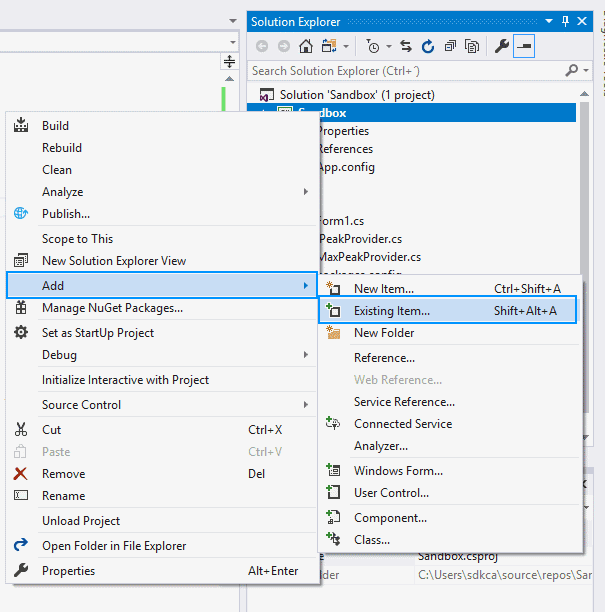Click the Collapse All icon
Image resolution: width=605 pixels, height=612 pixels.
point(450,46)
